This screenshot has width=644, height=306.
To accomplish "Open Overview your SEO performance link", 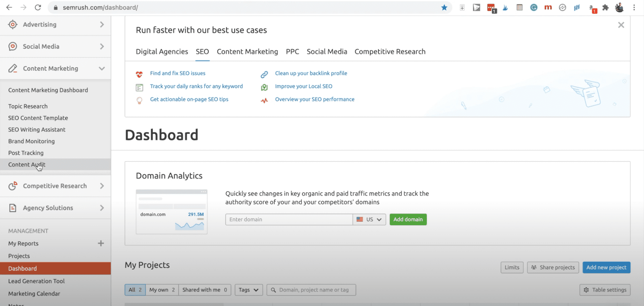I will coord(315,99).
